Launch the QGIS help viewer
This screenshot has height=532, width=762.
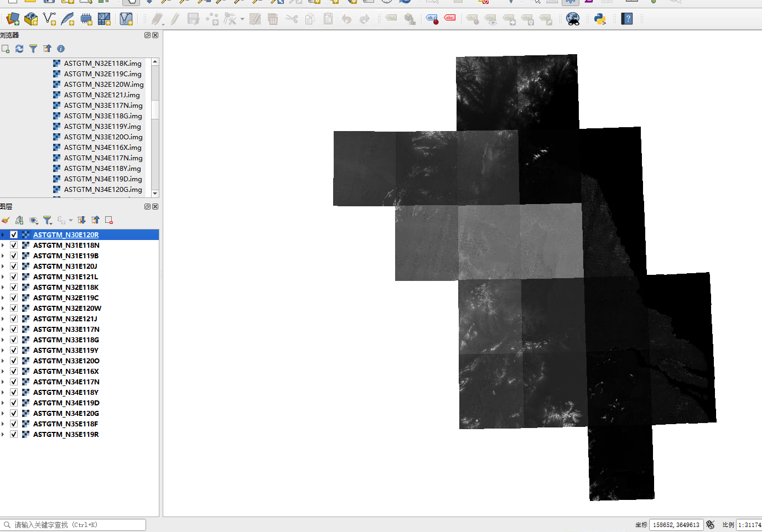point(627,18)
